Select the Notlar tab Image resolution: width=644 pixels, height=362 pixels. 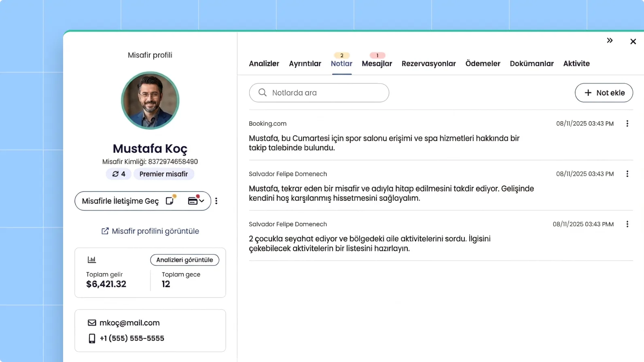(x=341, y=63)
